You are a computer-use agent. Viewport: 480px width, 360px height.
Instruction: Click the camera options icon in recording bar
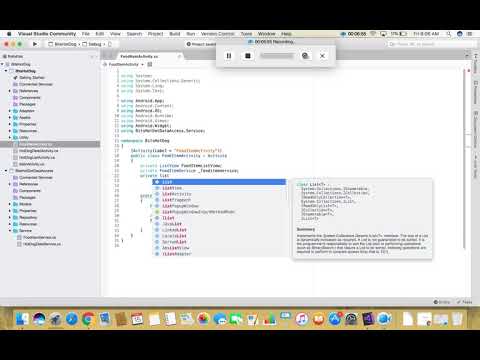tap(305, 56)
